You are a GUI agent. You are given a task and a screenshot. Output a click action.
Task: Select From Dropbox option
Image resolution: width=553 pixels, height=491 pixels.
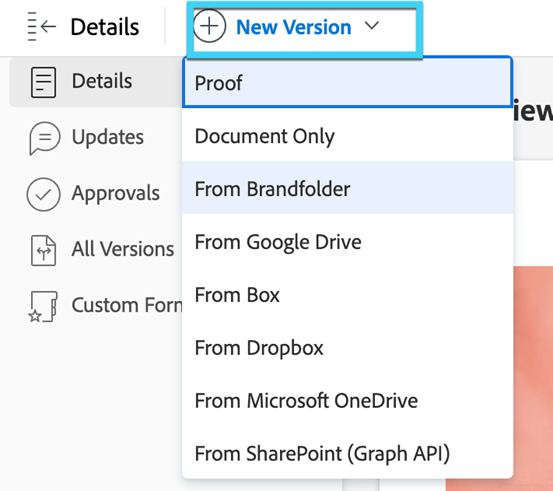pyautogui.click(x=347, y=347)
